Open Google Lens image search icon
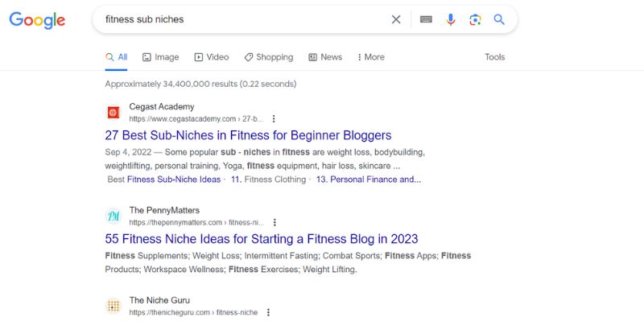The width and height of the screenshot is (644, 322). point(475,19)
